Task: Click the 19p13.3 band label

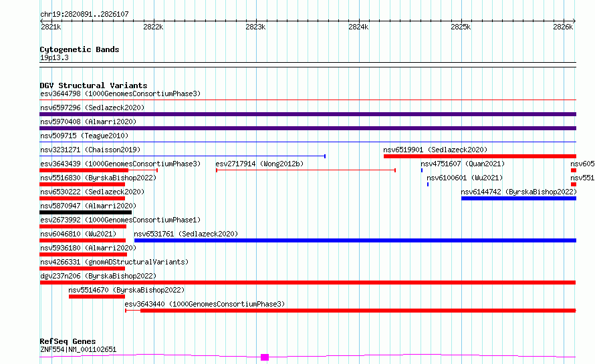Action: (x=54, y=57)
